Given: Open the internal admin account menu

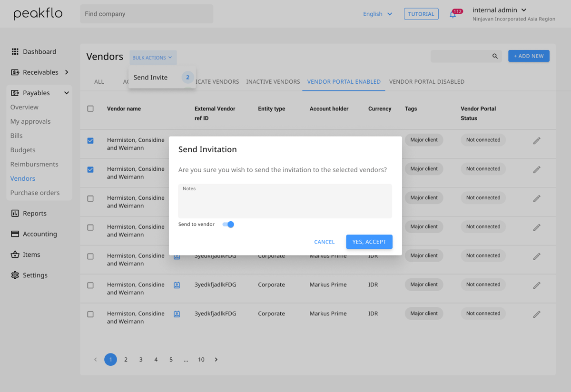Looking at the screenshot, I should coord(500,10).
